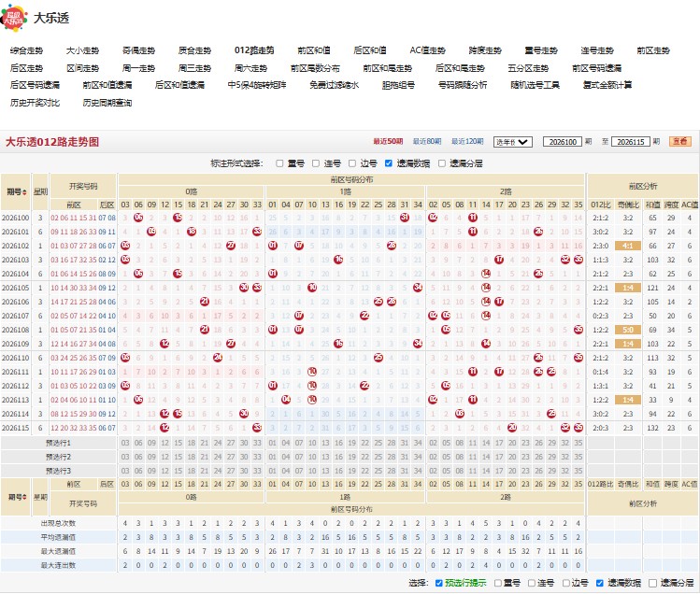Click red ball 33 in row 2026115
The width and height of the screenshot is (700, 594).
(257, 428)
